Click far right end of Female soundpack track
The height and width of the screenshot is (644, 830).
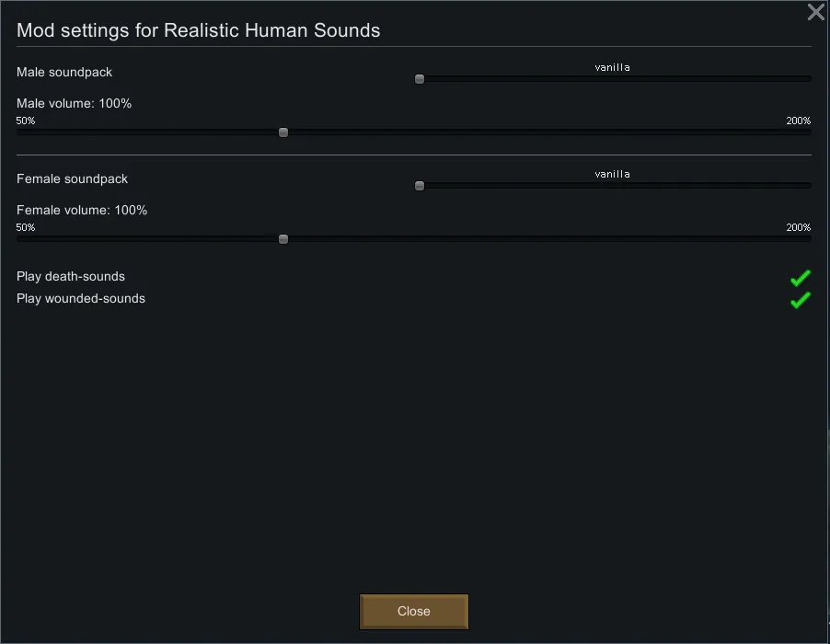click(808, 186)
